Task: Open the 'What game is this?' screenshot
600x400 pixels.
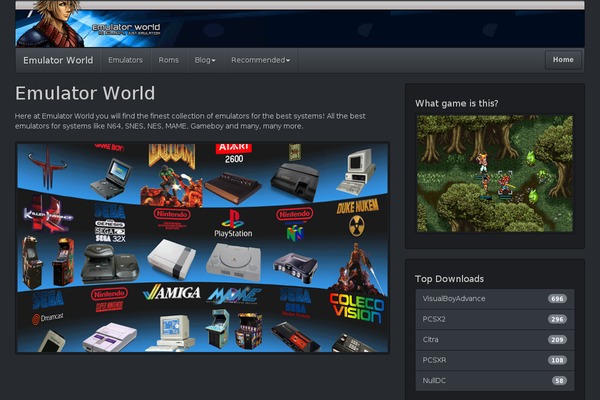Action: (x=495, y=173)
